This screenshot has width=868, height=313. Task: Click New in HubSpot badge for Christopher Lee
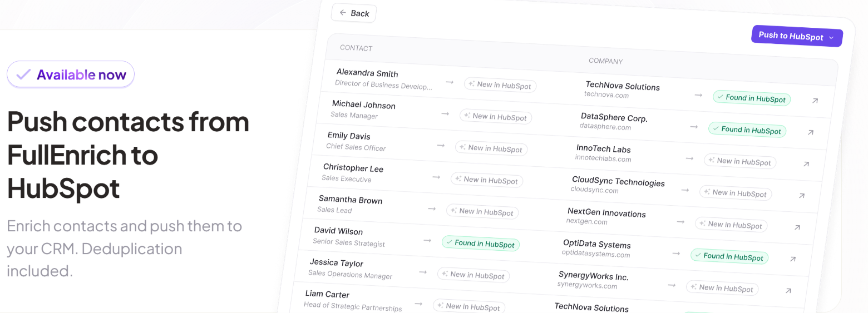pos(487,180)
